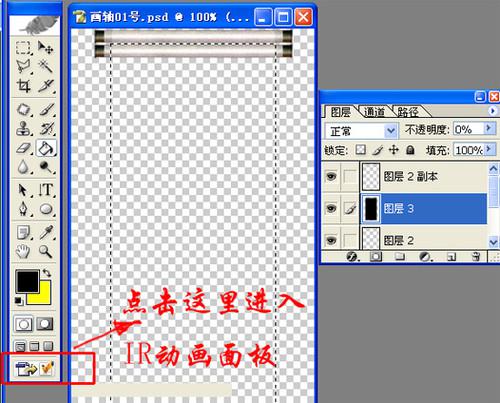This screenshot has width=500, height=403.
Task: Toggle lock image pixels brush icon
Action: click(x=377, y=150)
